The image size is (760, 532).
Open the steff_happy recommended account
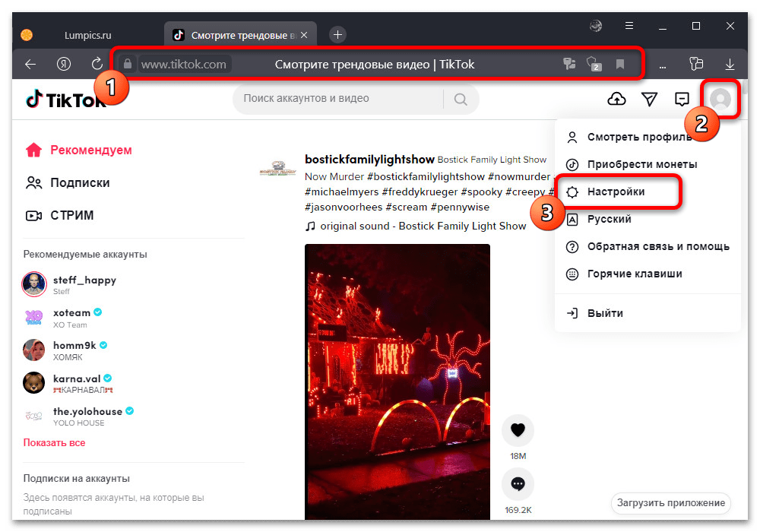84,280
